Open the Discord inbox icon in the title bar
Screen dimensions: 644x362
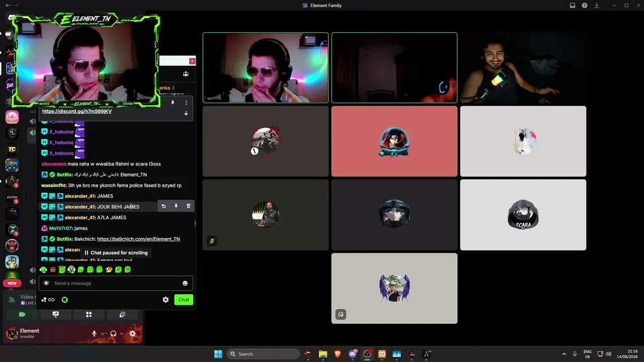pyautogui.click(x=573, y=6)
